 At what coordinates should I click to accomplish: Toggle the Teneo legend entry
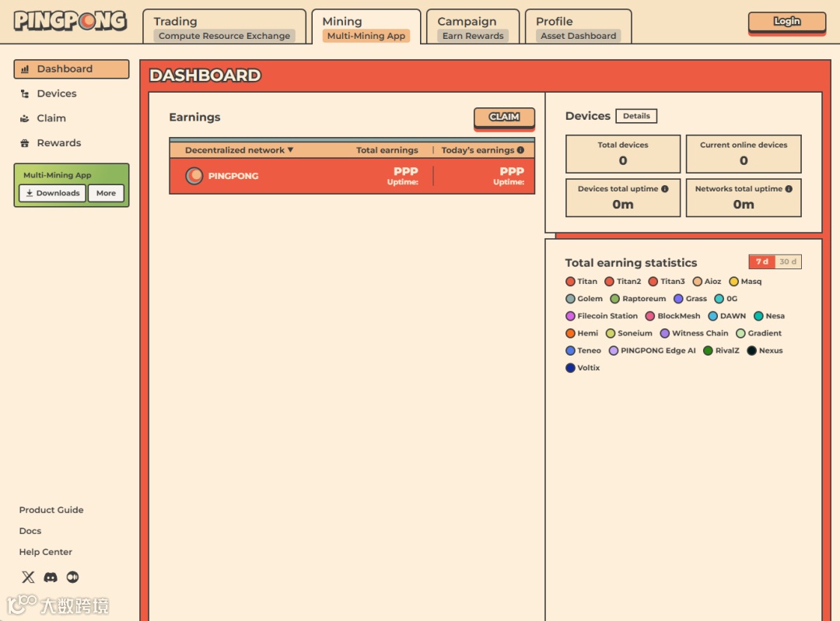point(583,350)
